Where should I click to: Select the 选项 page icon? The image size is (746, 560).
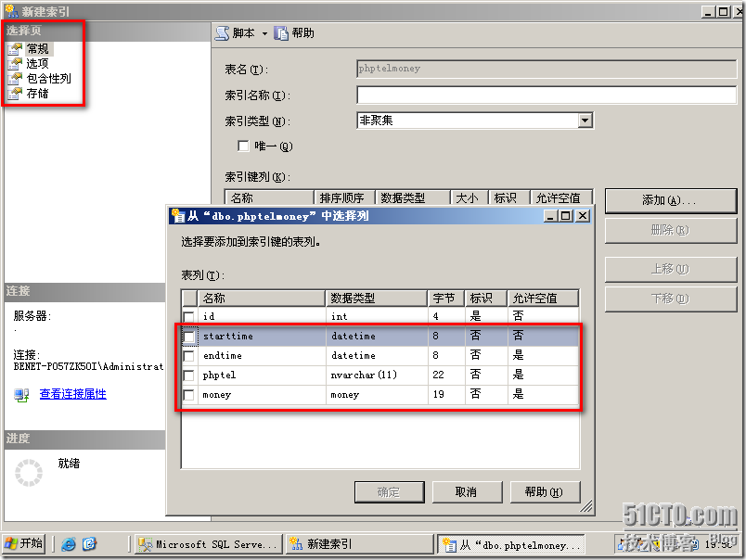point(15,64)
